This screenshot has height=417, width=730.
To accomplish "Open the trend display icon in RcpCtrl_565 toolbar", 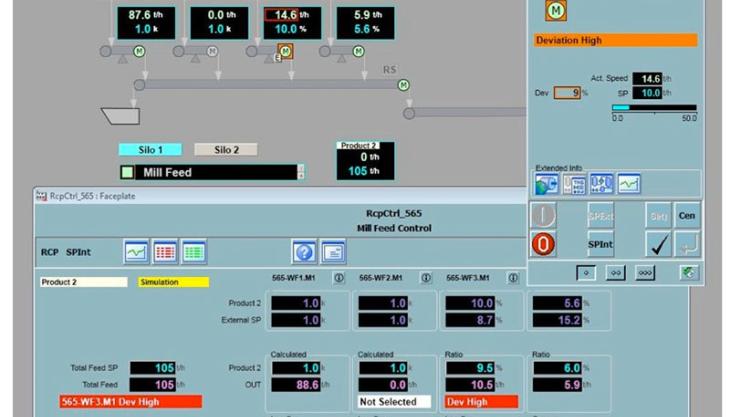I will 136,252.
